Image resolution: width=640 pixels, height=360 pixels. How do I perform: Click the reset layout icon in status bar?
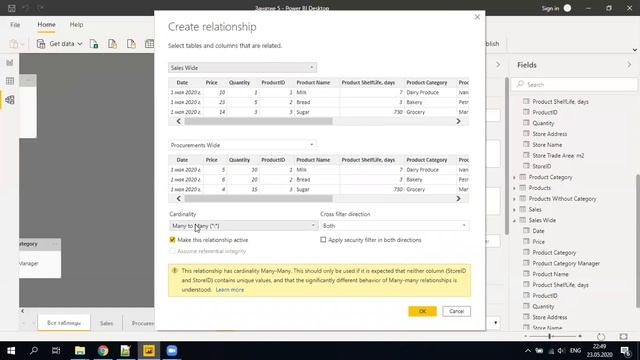pos(601,336)
